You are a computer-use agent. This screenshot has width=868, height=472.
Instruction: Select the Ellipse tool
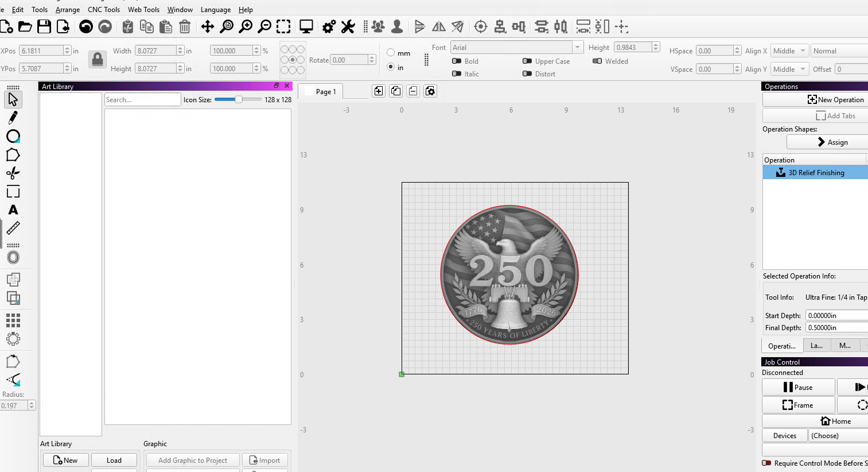(13, 136)
